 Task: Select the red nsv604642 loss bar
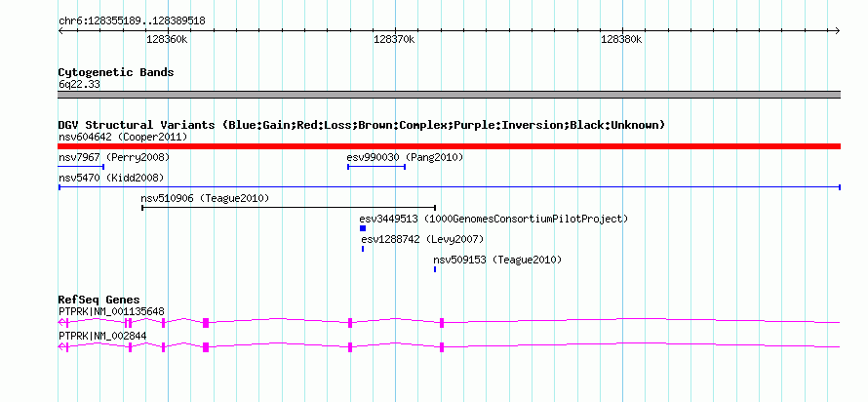(449, 146)
